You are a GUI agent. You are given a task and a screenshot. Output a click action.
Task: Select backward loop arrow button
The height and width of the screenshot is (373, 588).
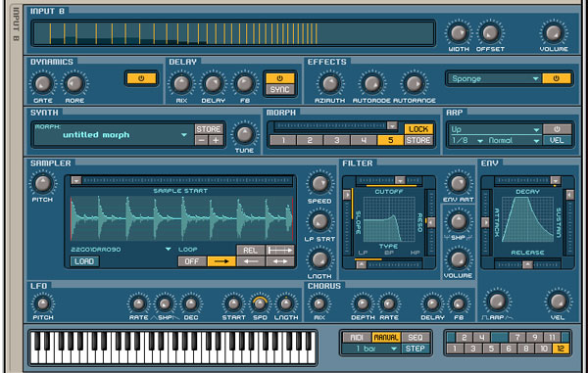tap(251, 261)
